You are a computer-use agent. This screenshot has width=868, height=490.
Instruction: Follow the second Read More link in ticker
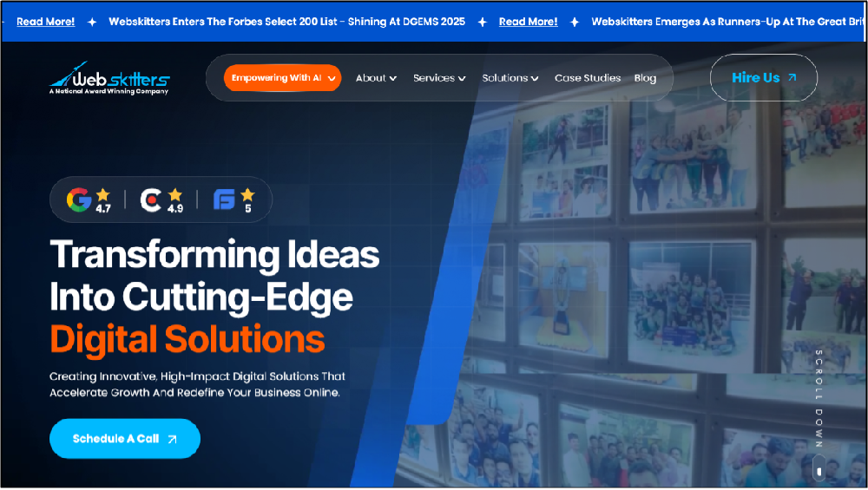point(528,22)
